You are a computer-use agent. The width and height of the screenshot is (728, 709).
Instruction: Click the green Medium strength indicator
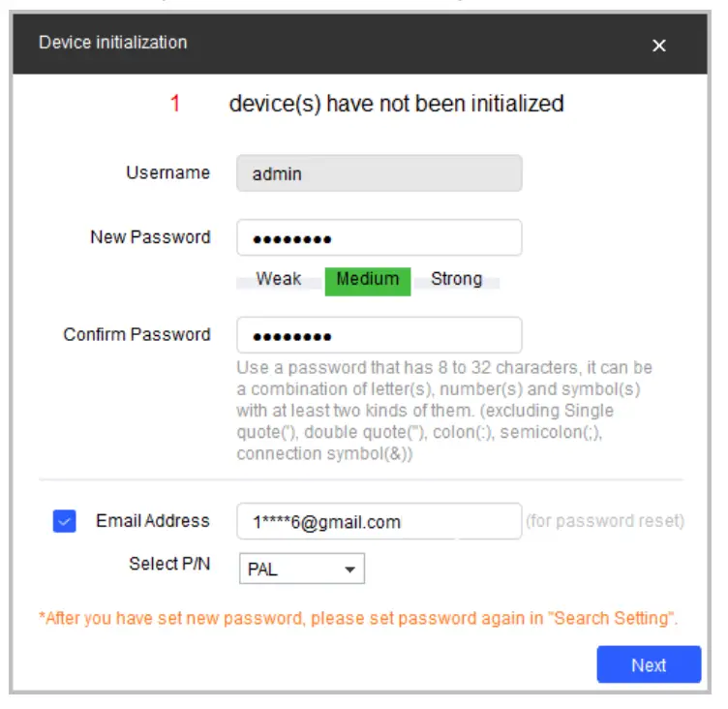coord(368,280)
